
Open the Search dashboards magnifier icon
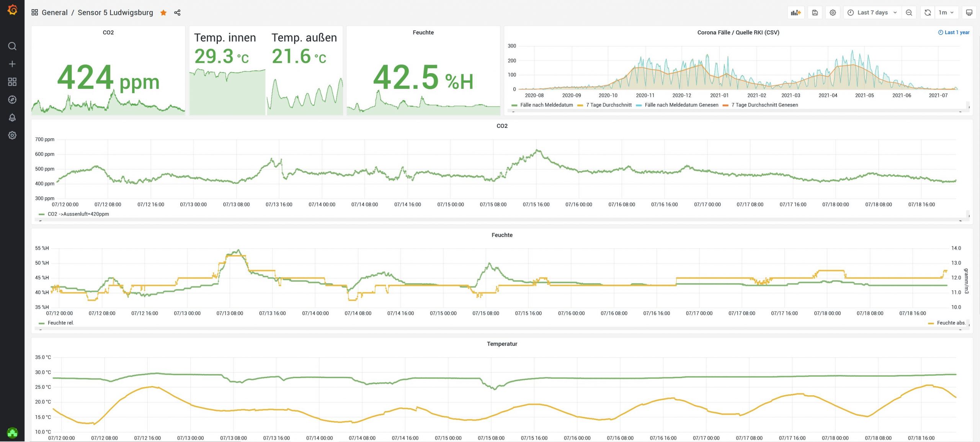(x=12, y=46)
